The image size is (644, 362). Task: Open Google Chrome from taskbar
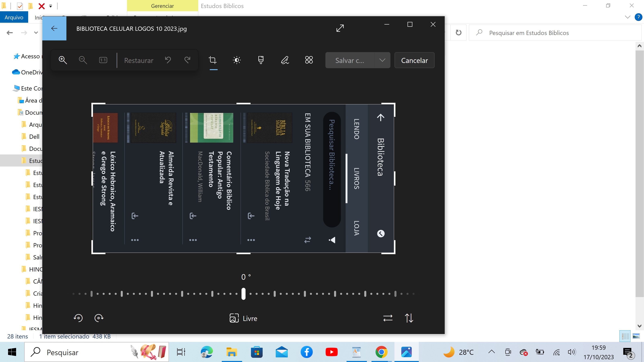[x=381, y=352]
